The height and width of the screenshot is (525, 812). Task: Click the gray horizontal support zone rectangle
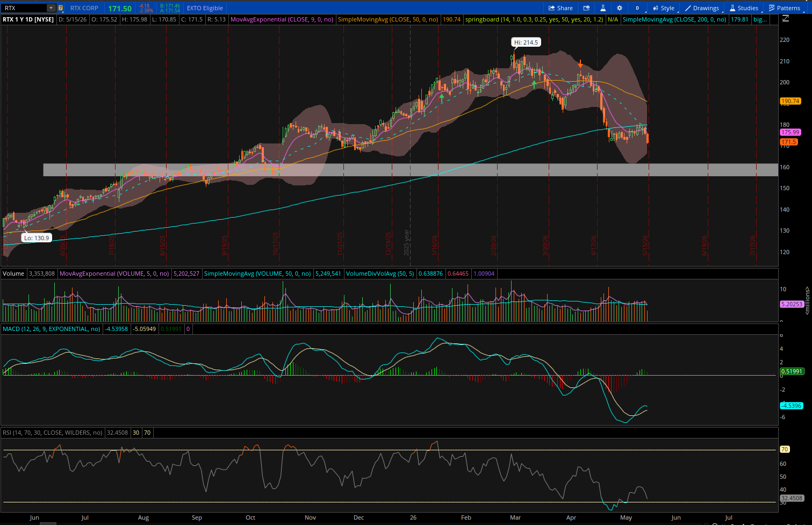(411, 170)
